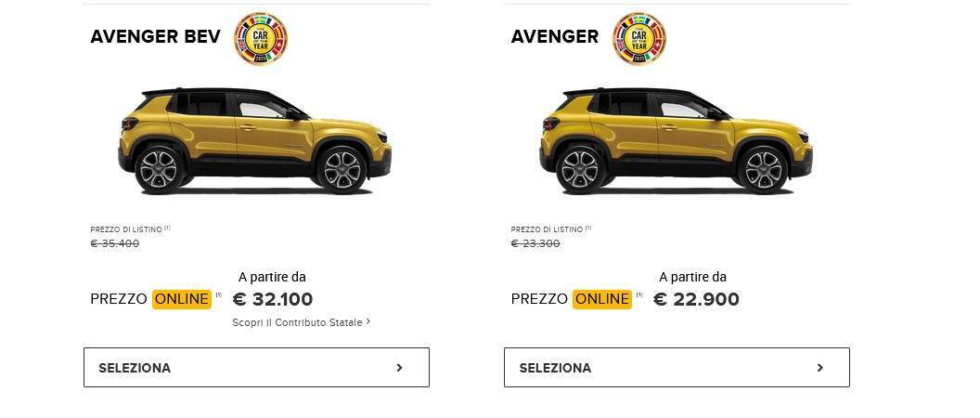The image size is (980, 418).
Task: Click the AVENGER heading on the right card
Action: (x=555, y=37)
